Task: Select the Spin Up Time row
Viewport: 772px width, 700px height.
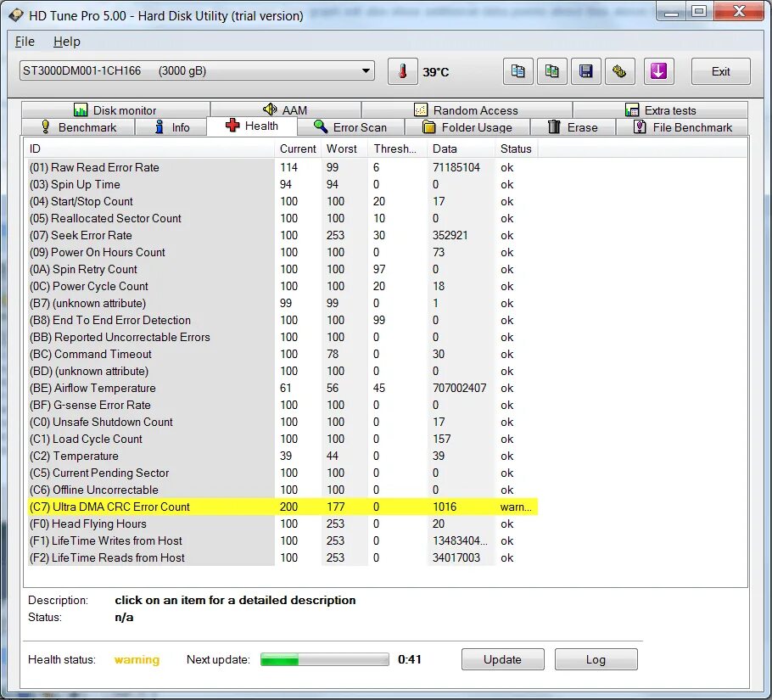Action: [283, 185]
